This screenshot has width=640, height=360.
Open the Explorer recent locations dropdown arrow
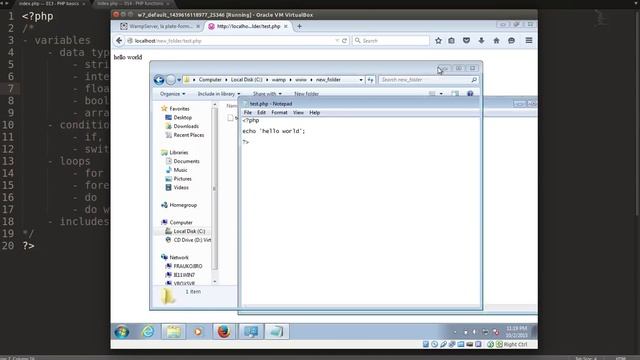tap(179, 80)
